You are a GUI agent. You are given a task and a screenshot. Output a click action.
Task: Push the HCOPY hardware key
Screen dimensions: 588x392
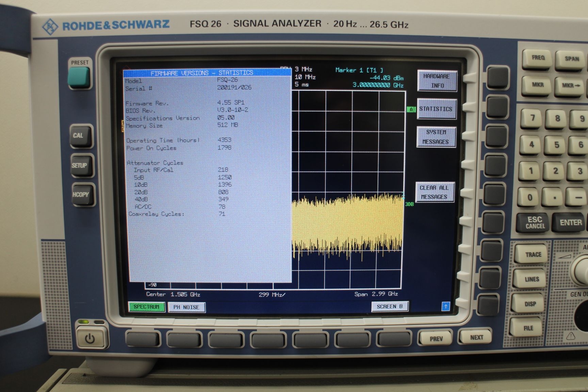pyautogui.click(x=83, y=195)
